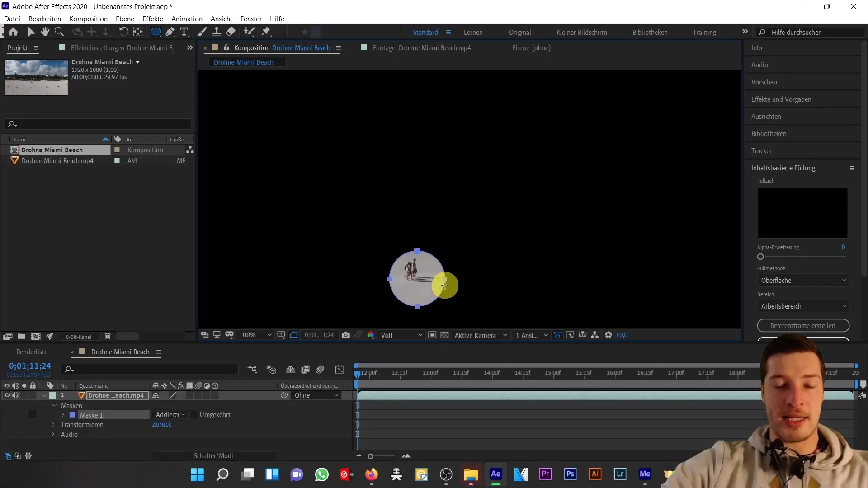This screenshot has width=868, height=488.
Task: Click Referenzframe erstellen button
Action: 803,326
